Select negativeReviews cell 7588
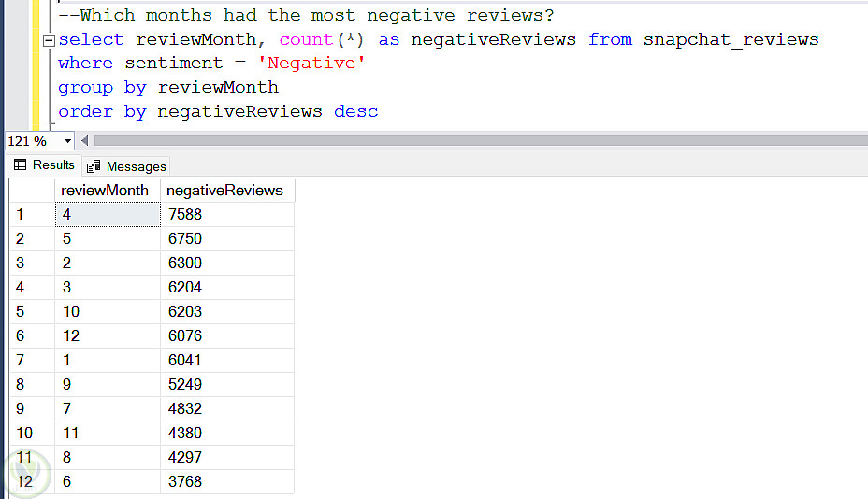 pos(227,215)
